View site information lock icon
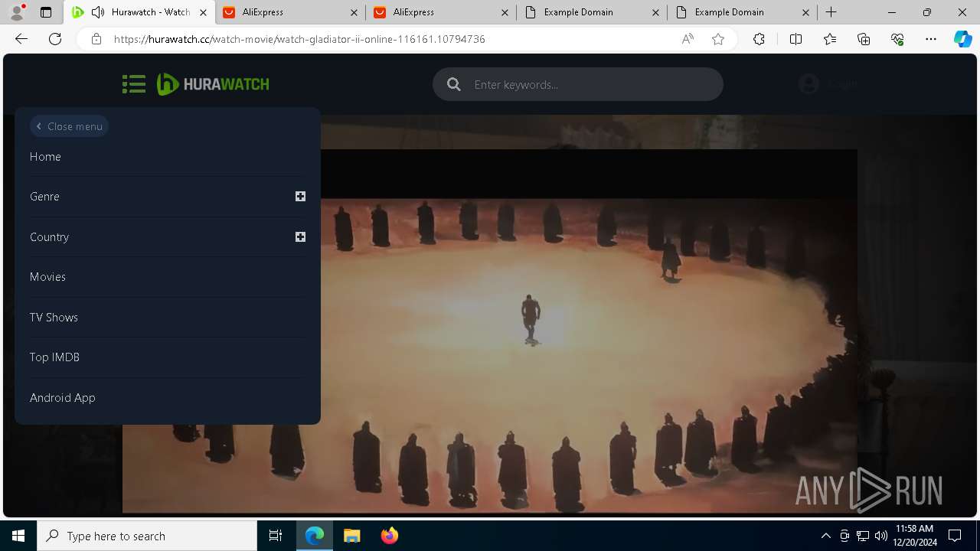This screenshot has height=551, width=980. (96, 39)
